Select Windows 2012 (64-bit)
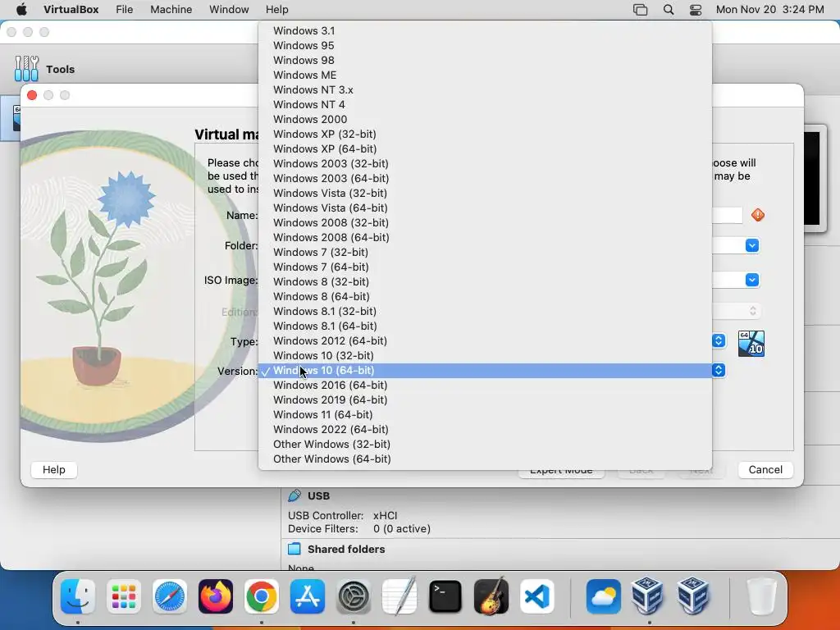The image size is (840, 630). (x=485, y=340)
